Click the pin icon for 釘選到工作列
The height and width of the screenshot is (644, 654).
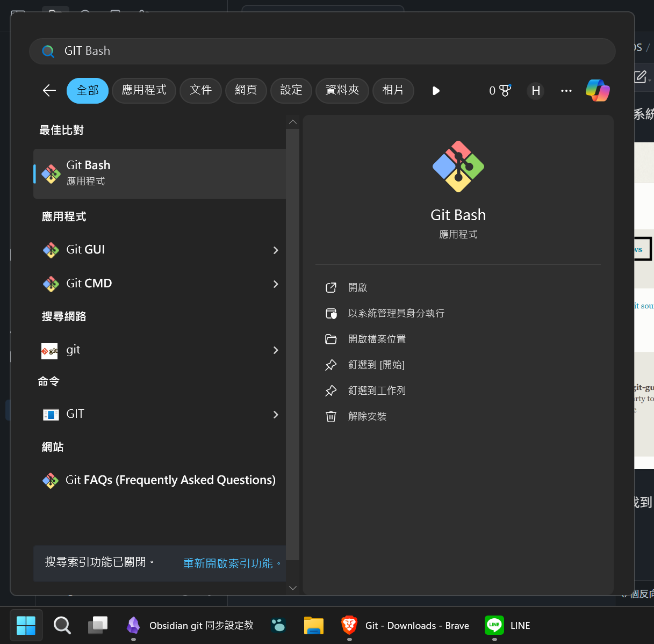tap(331, 391)
